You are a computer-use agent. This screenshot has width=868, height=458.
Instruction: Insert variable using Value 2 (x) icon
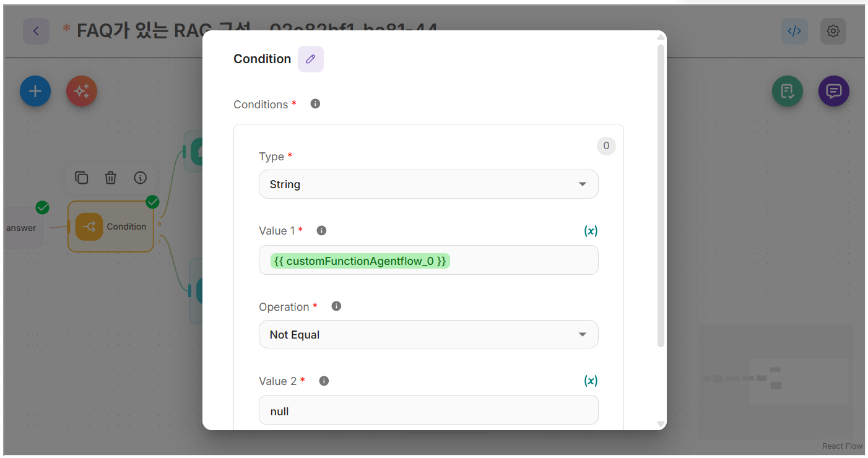591,381
